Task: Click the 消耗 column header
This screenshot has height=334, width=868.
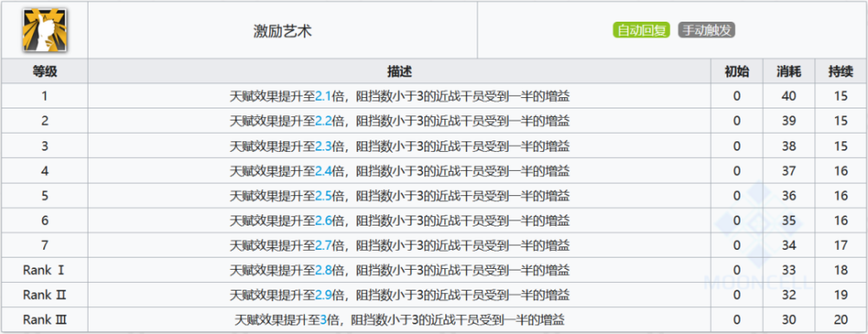Action: (x=789, y=71)
